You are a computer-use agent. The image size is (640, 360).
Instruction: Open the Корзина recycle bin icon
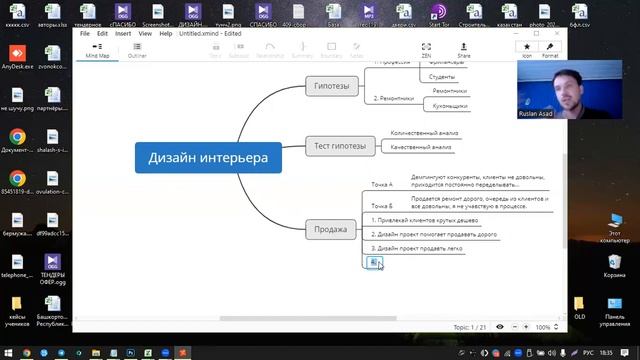pyautogui.click(x=615, y=266)
